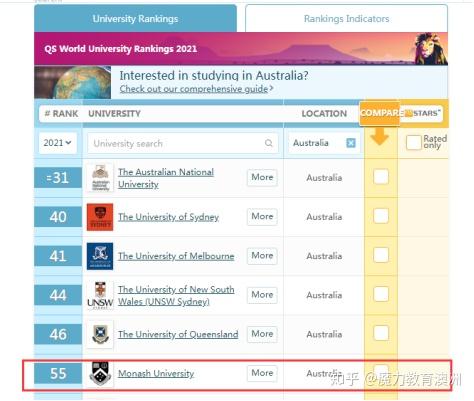Open the Monash University link
Viewport: 474px width, 401px height.
click(156, 373)
